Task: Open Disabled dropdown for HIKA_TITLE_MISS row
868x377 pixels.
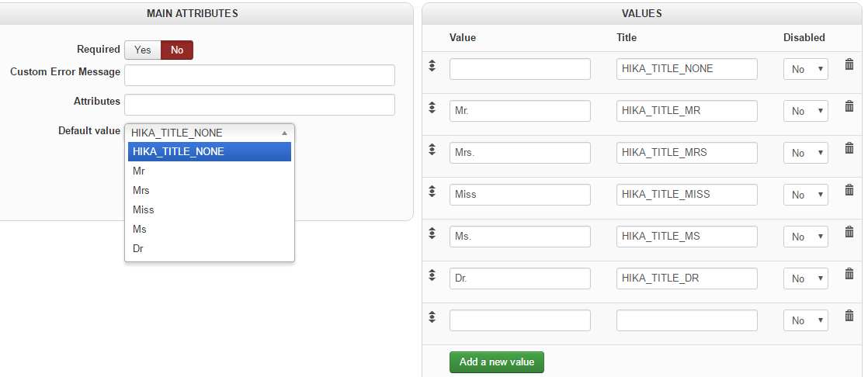Action: (x=806, y=195)
